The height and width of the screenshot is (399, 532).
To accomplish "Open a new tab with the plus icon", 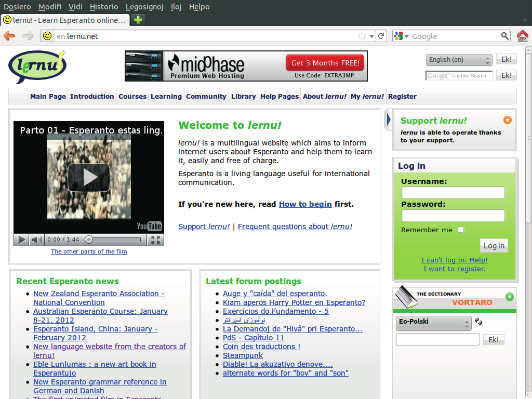I will click(138, 20).
